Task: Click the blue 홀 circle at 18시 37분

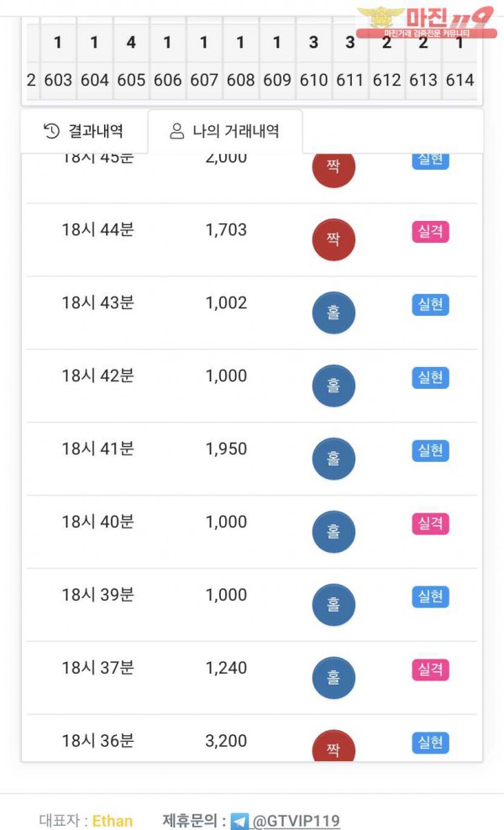Action: 333,678
